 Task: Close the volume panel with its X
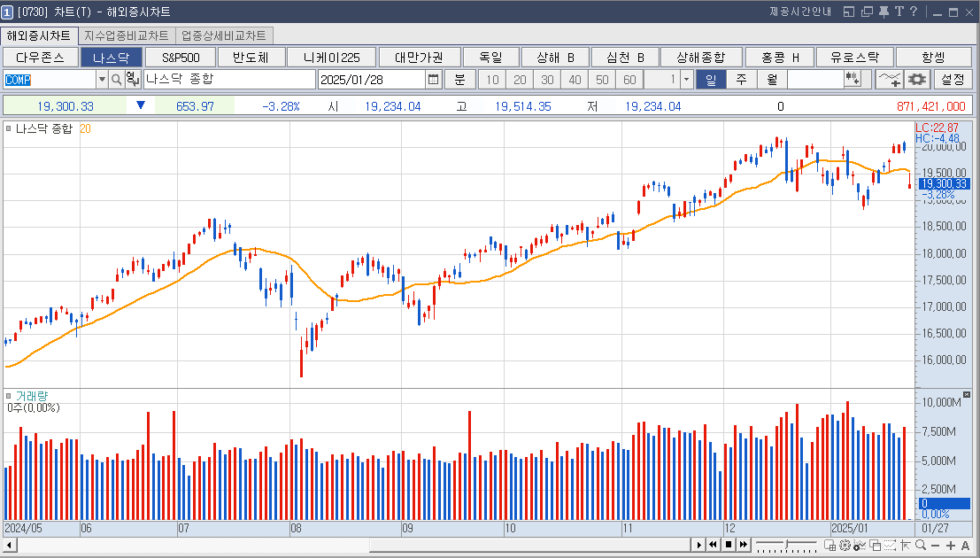coord(967,395)
